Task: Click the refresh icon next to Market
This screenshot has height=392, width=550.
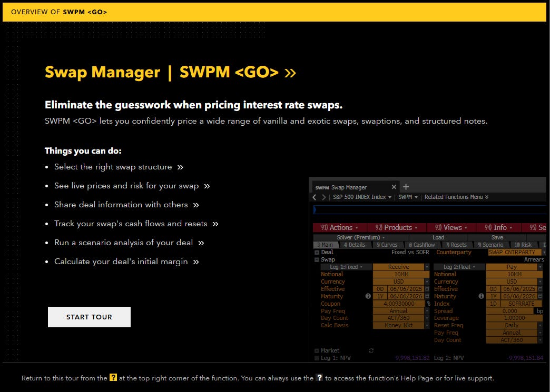Action: click(x=371, y=350)
